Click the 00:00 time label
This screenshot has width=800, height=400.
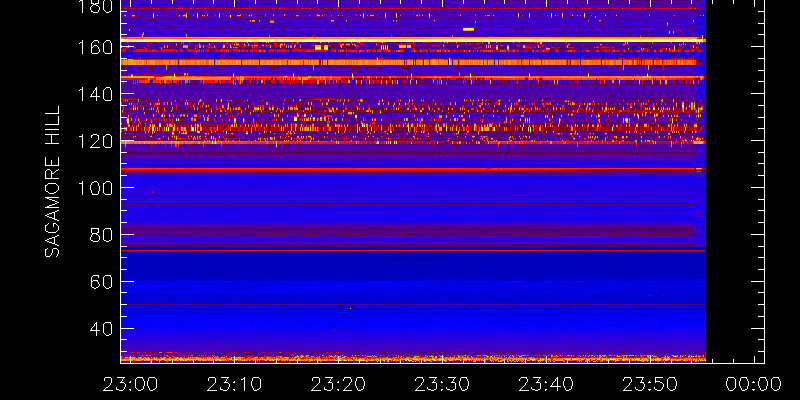[754, 384]
